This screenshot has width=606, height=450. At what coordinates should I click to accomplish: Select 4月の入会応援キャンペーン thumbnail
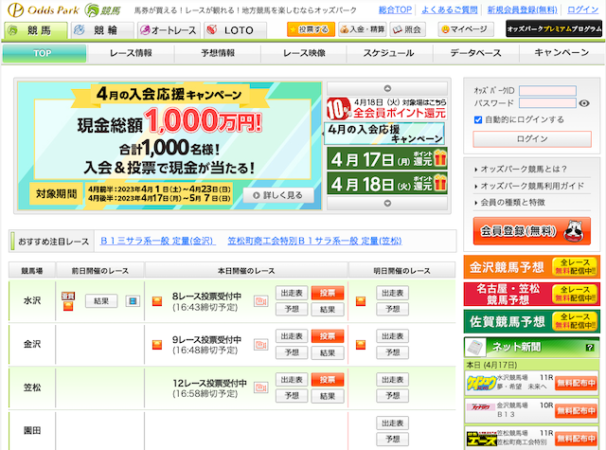385,134
